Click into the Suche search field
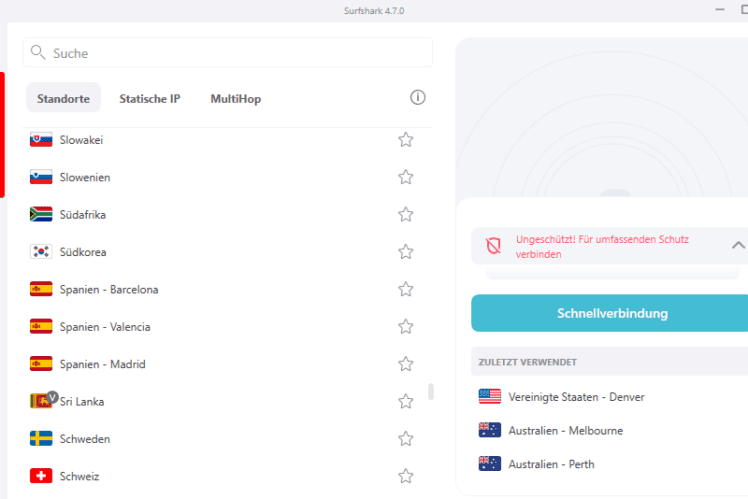 (228, 52)
